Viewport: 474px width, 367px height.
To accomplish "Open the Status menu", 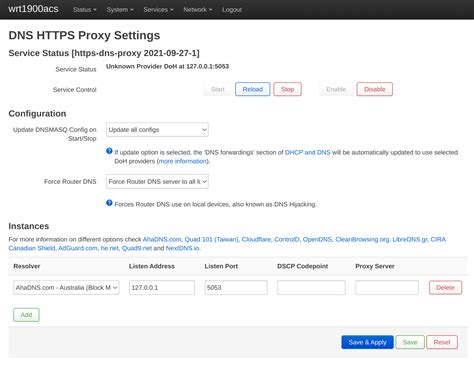I will (x=85, y=10).
